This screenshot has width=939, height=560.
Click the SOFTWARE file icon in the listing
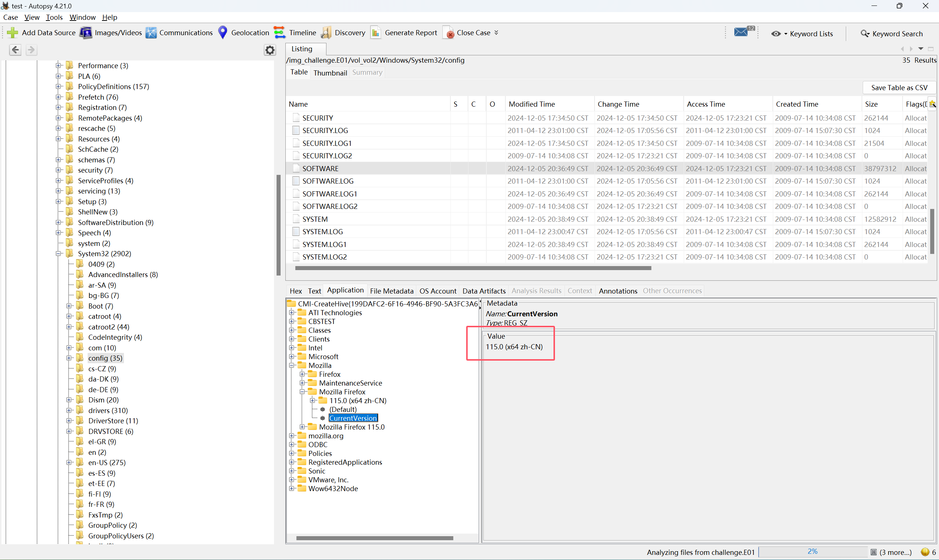point(296,168)
